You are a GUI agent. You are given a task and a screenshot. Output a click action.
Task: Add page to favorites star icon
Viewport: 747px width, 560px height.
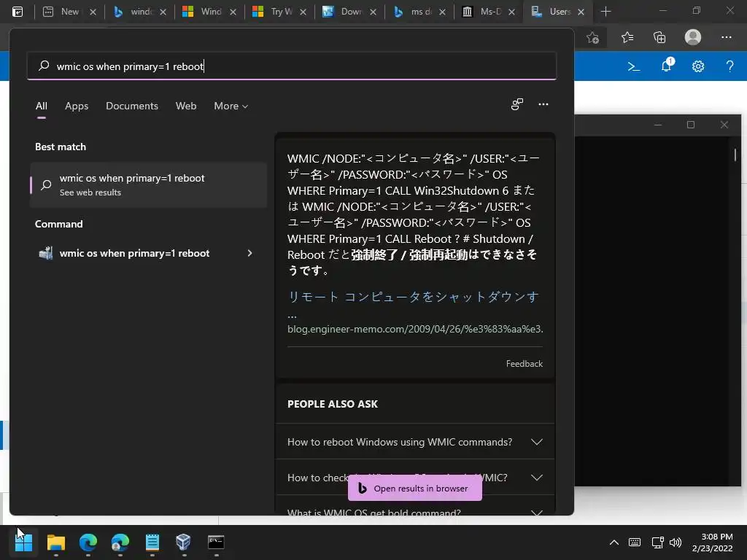click(x=592, y=37)
